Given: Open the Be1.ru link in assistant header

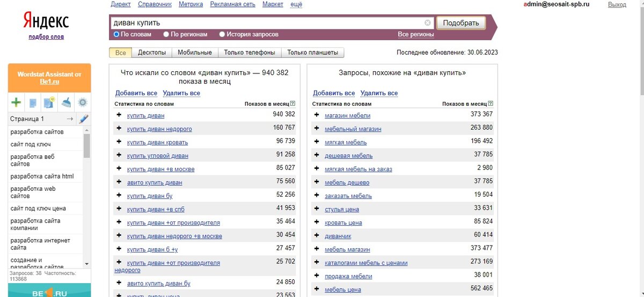Looking at the screenshot, I should coord(49,83).
